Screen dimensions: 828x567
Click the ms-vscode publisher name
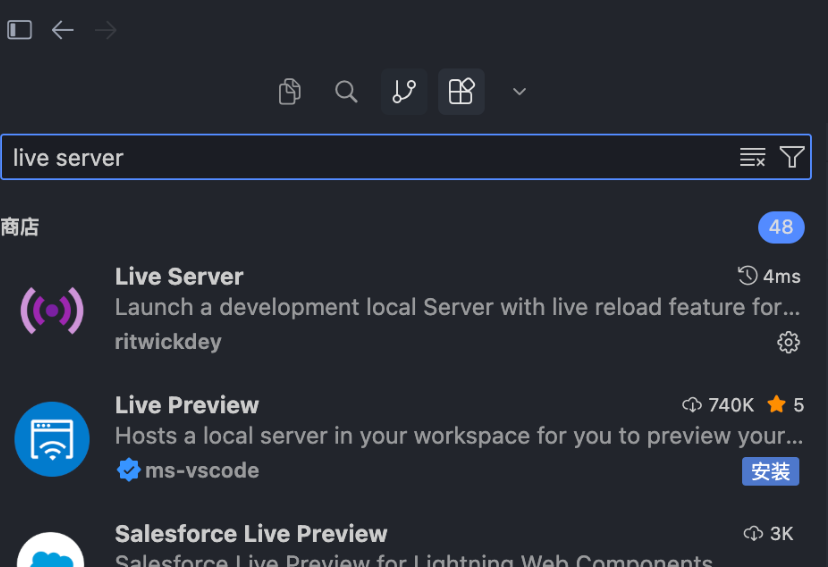tap(202, 470)
